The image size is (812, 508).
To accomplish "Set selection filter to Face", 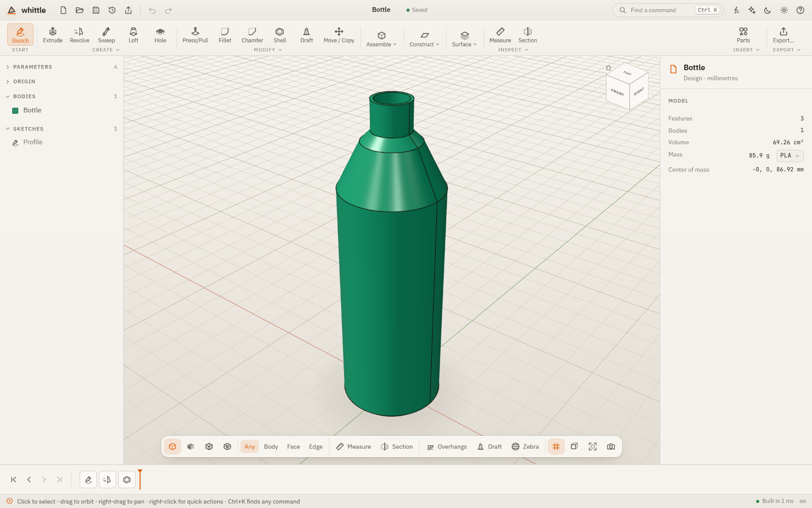I will pyautogui.click(x=293, y=447).
